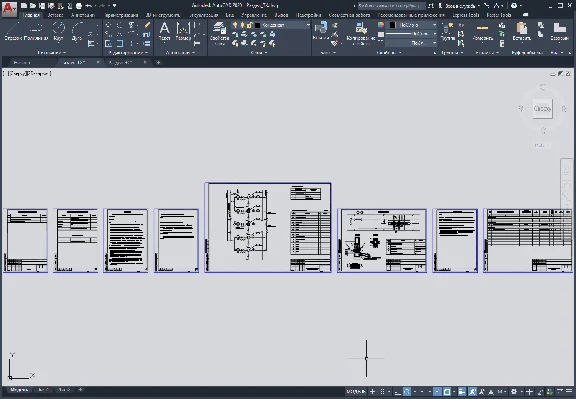Open the quick access toolbar customize arrow
Image resolution: width=576 pixels, height=399 pixels.
point(115,6)
